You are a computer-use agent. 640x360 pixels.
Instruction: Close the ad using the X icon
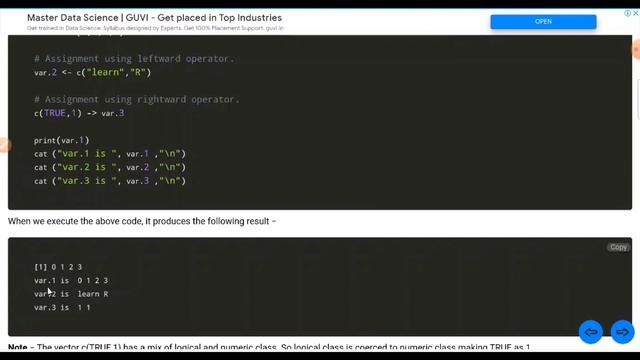click(636, 13)
